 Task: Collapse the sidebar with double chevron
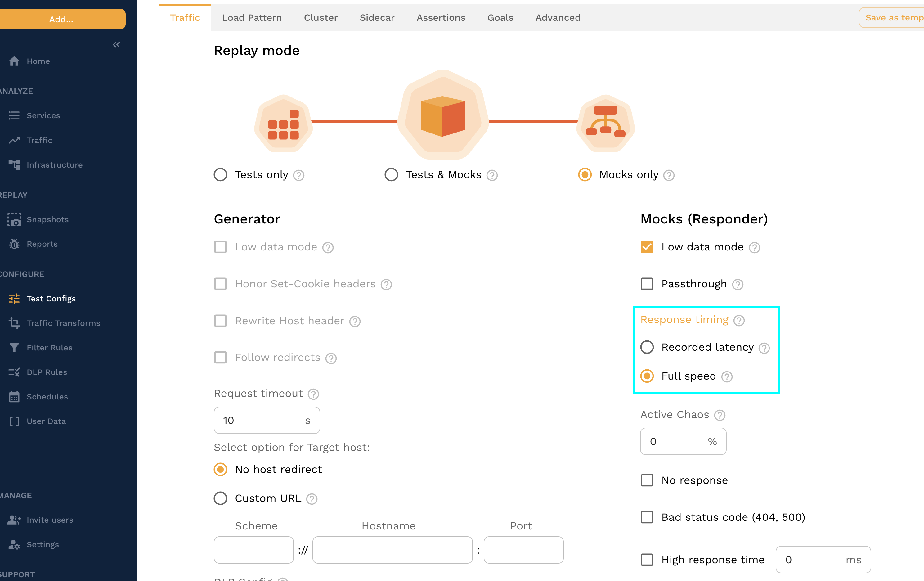tap(116, 45)
